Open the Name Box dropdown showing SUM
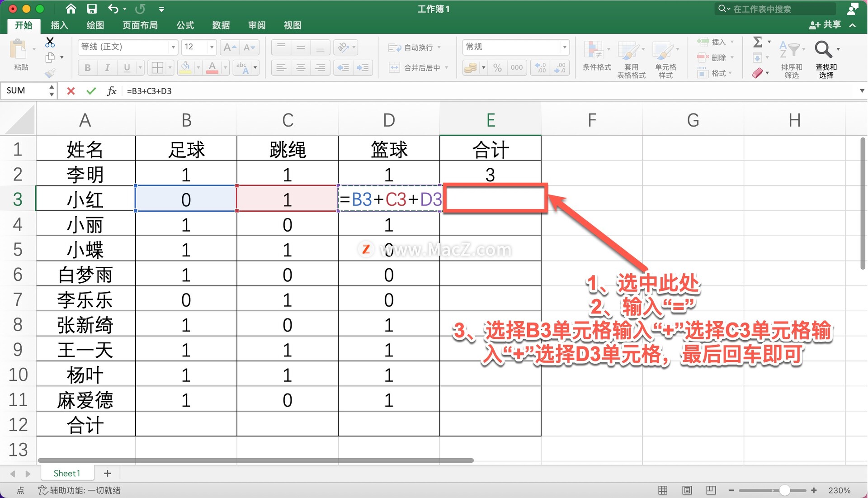This screenshot has height=498, width=868. coord(52,91)
